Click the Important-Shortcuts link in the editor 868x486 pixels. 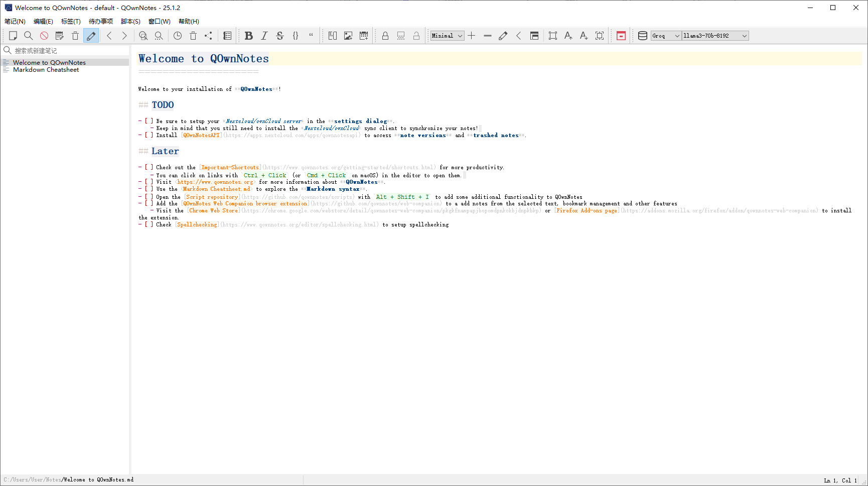[230, 168]
